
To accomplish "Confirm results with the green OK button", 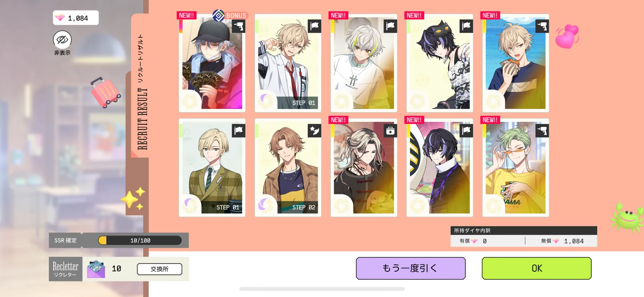I will pyautogui.click(x=536, y=268).
